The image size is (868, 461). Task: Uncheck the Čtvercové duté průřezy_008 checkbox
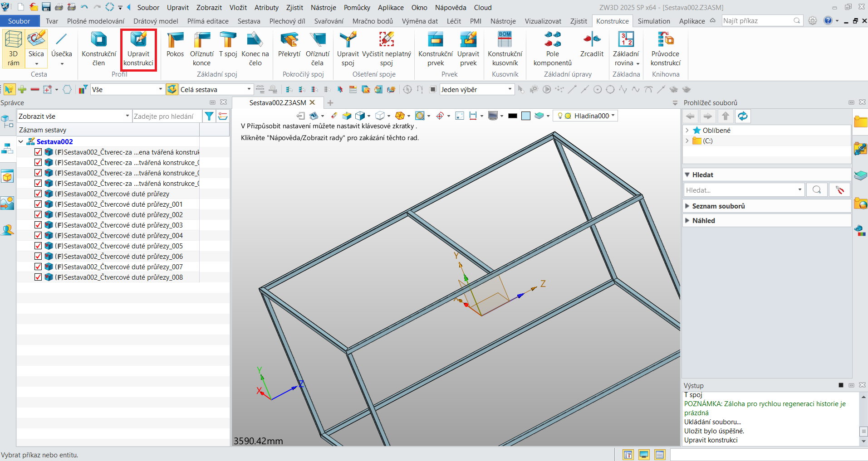coord(38,277)
